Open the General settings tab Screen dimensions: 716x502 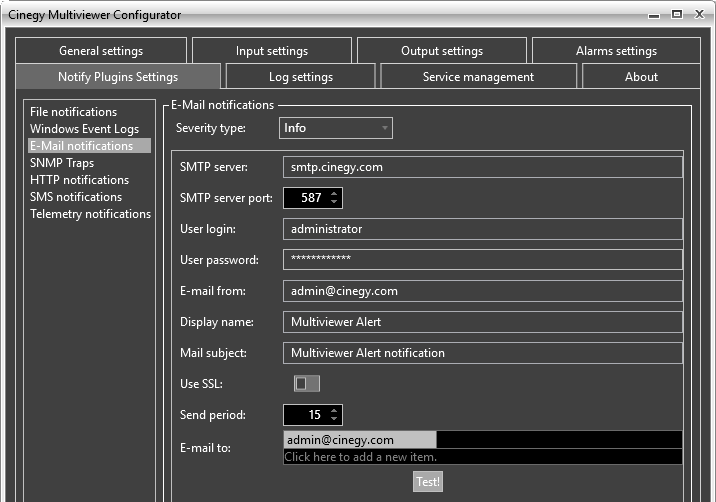click(x=101, y=51)
